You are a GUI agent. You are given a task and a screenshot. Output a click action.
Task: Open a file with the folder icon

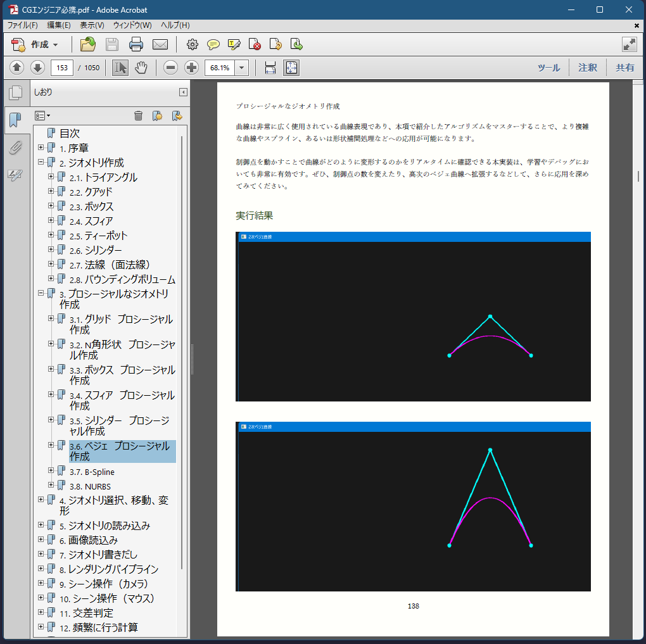88,44
